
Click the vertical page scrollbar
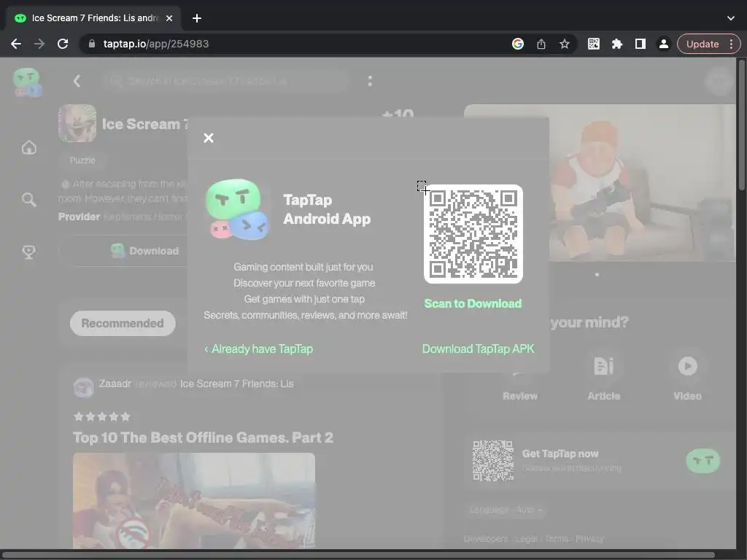point(741,125)
